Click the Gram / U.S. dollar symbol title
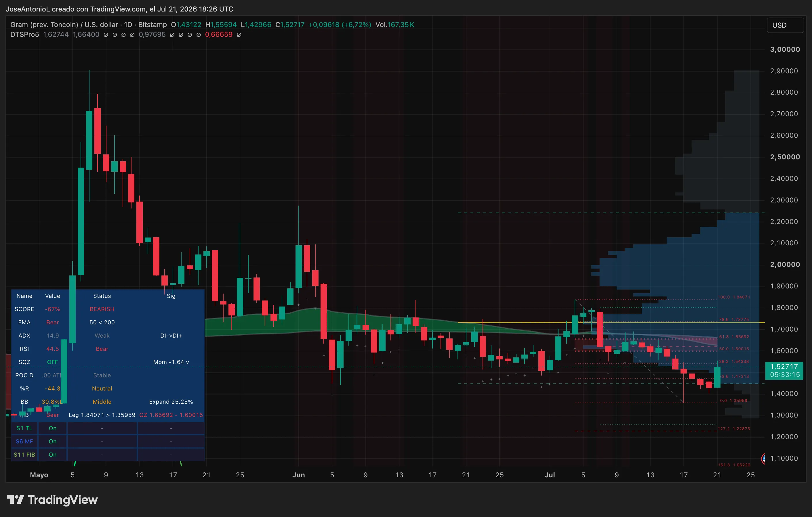Image resolution: width=812 pixels, height=517 pixels. pos(89,25)
